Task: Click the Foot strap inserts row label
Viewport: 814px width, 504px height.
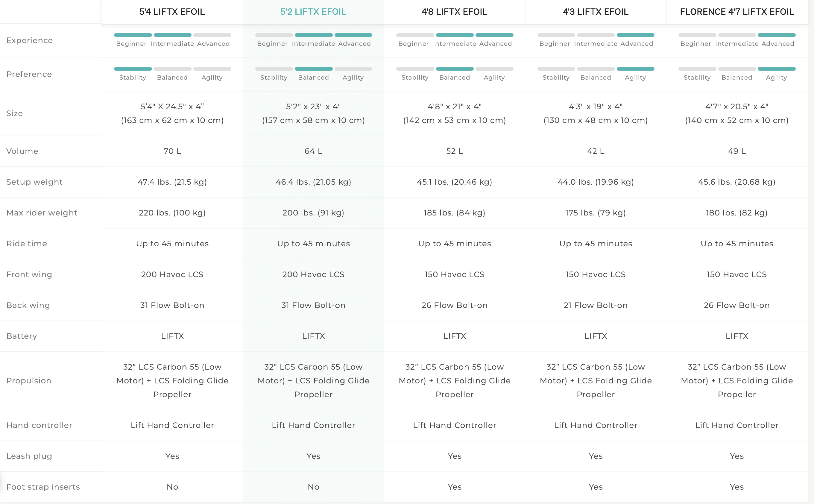Action: [43, 487]
